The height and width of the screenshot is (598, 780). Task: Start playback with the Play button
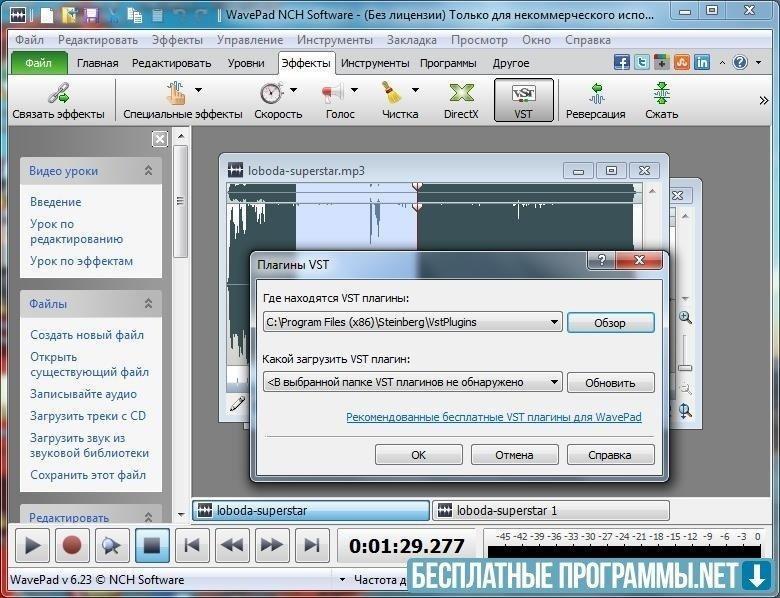point(32,546)
